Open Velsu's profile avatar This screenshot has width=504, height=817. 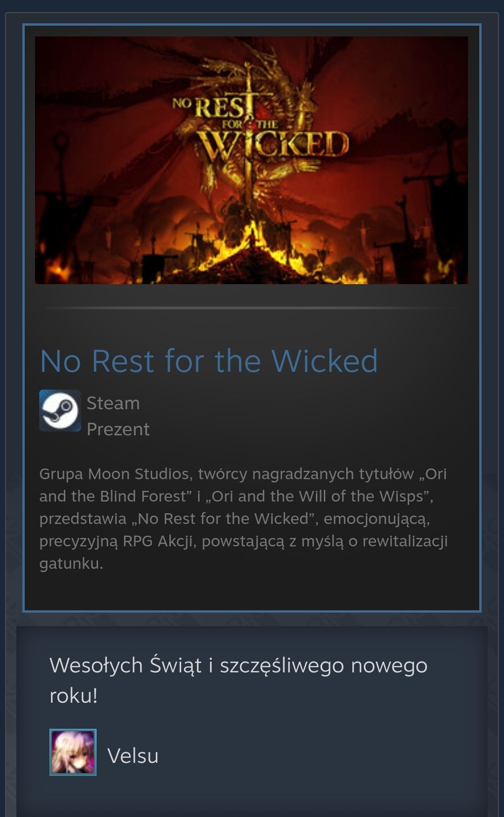tap(73, 752)
